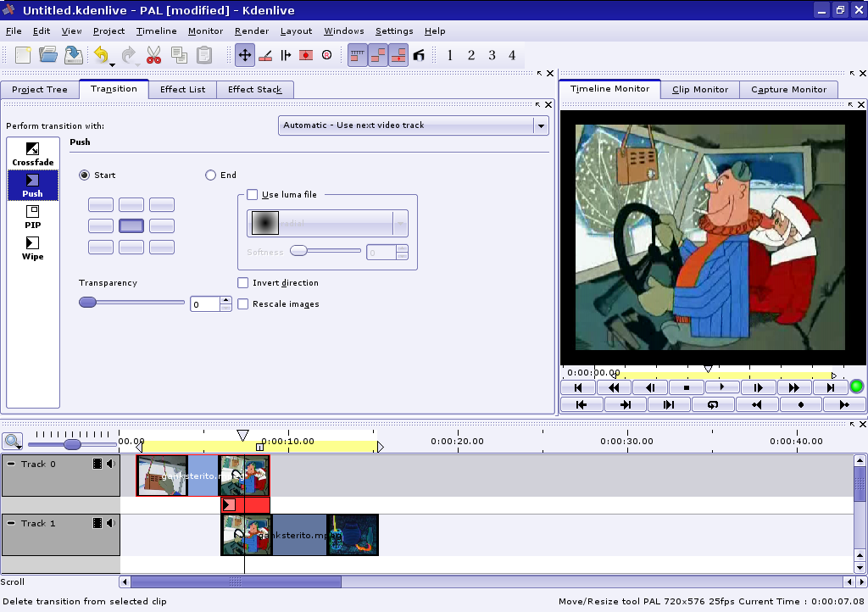Screen dimensions: 868x612
Task: Switch to the Clip Monitor tab
Action: 699,89
